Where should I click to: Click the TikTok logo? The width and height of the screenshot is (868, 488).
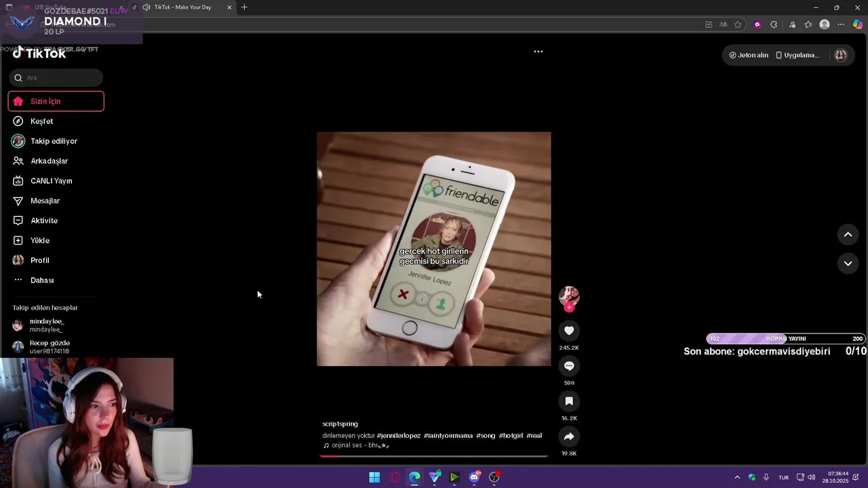coord(39,54)
